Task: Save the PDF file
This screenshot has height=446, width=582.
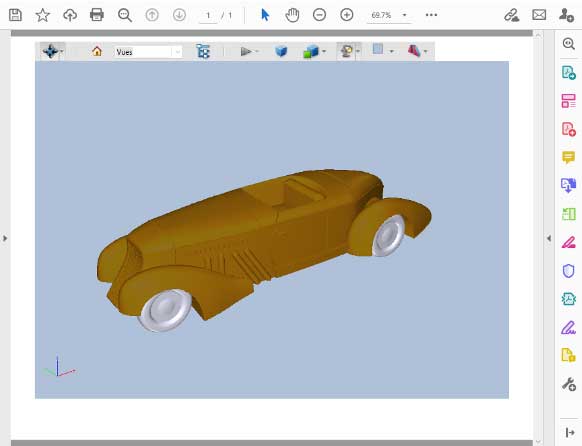Action: pyautogui.click(x=15, y=15)
